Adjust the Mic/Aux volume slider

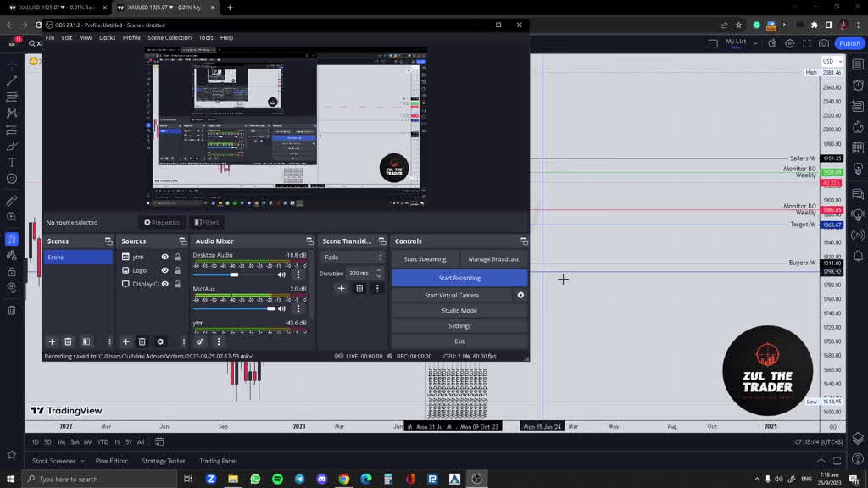tap(271, 308)
